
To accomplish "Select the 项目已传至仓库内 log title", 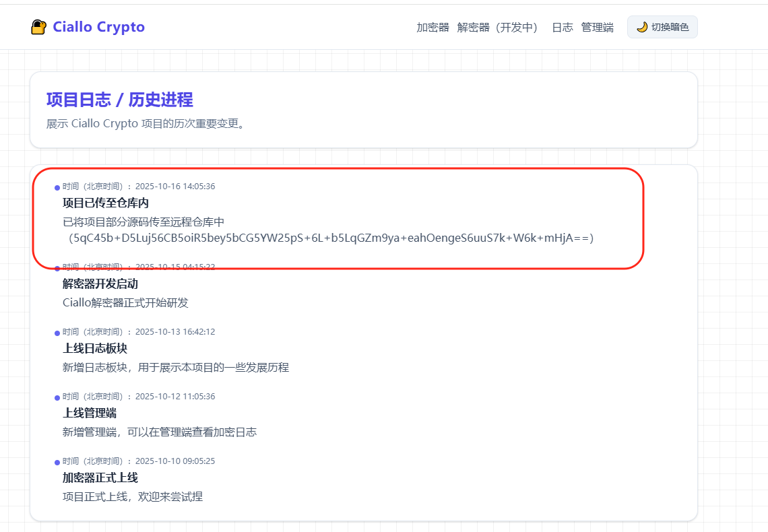I will click(x=105, y=203).
